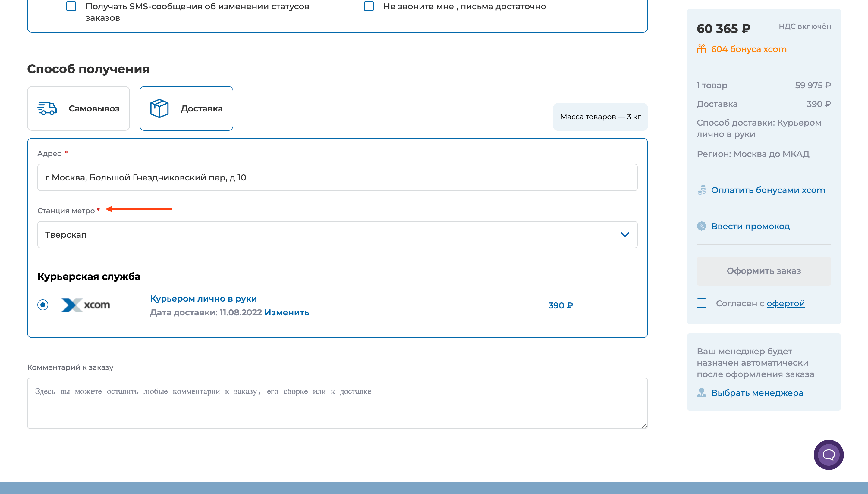Click the person icon beside Выбрать менеджера
The image size is (868, 494).
pyautogui.click(x=701, y=392)
